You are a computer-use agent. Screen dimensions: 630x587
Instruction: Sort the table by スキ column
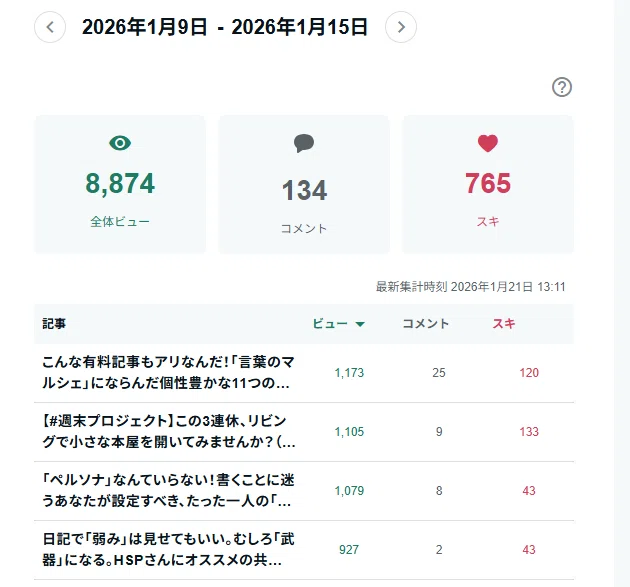click(x=504, y=324)
